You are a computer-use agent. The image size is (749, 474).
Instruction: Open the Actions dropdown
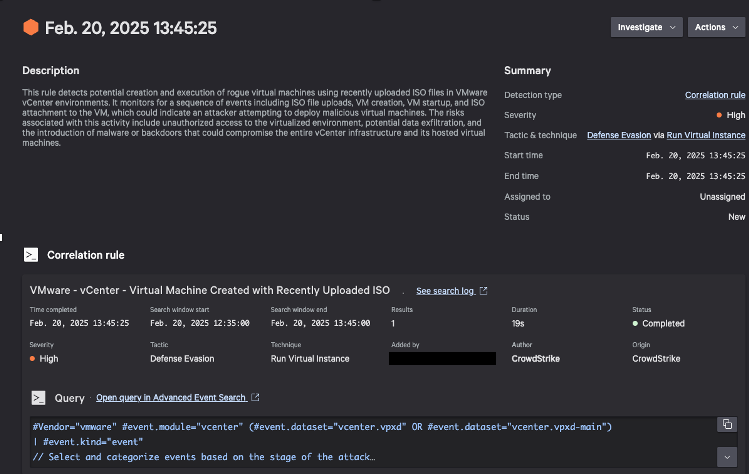(715, 27)
